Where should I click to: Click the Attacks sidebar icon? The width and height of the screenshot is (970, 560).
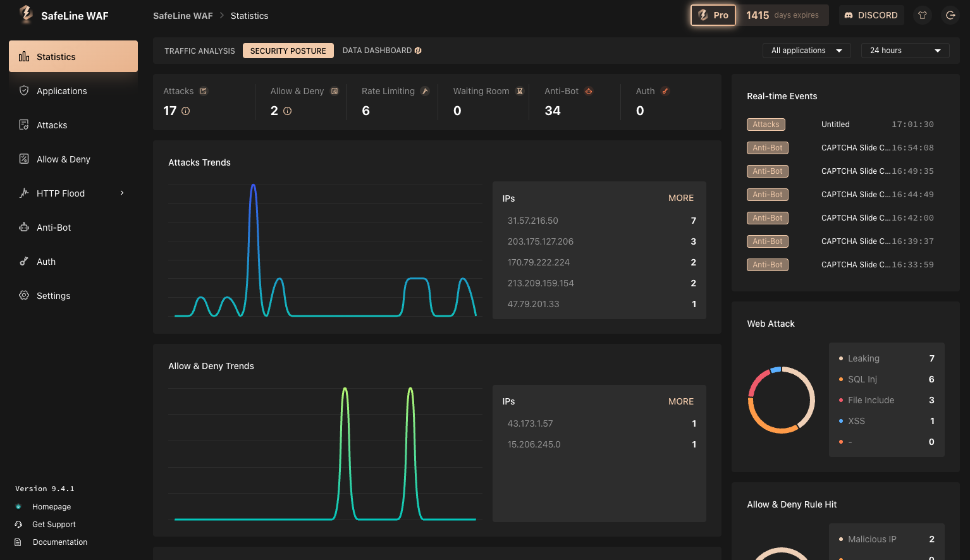(24, 125)
